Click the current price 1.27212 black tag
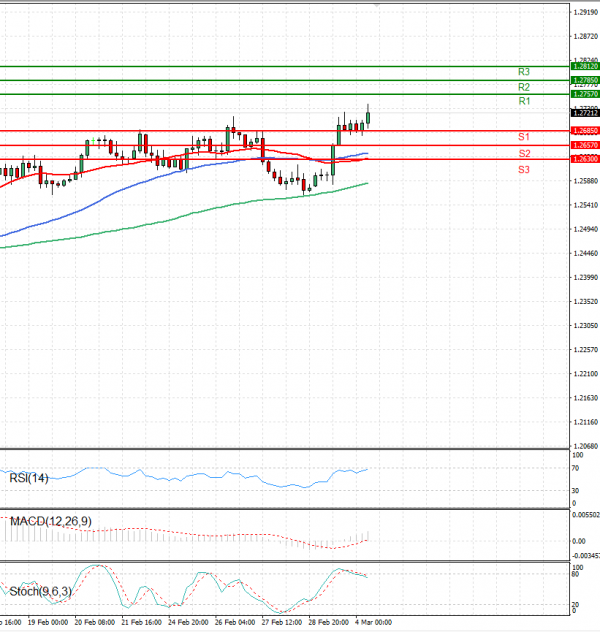Image resolution: width=600 pixels, height=632 pixels. pyautogui.click(x=585, y=113)
